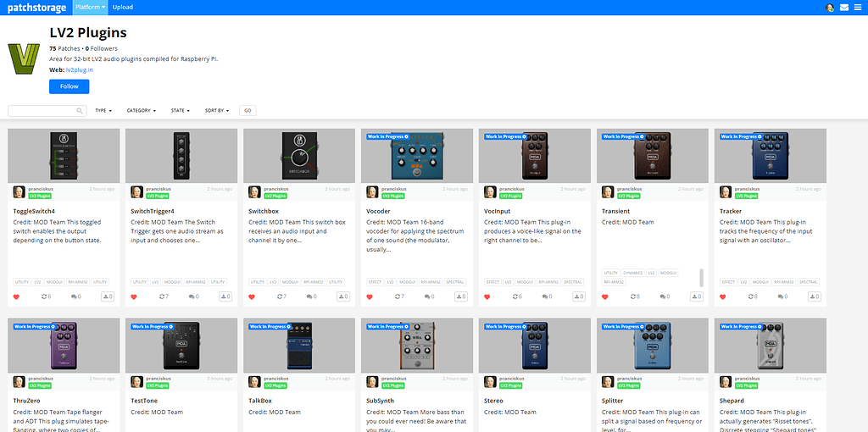Image resolution: width=868 pixels, height=432 pixels.
Task: Click the user avatar in top bar
Action: tap(830, 8)
